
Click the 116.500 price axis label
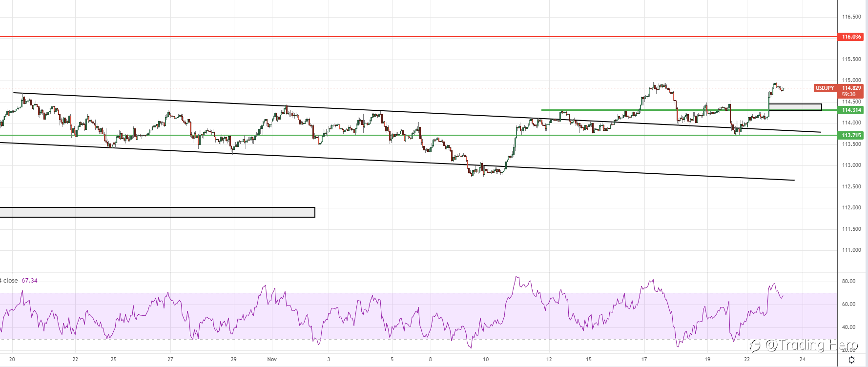(851, 17)
